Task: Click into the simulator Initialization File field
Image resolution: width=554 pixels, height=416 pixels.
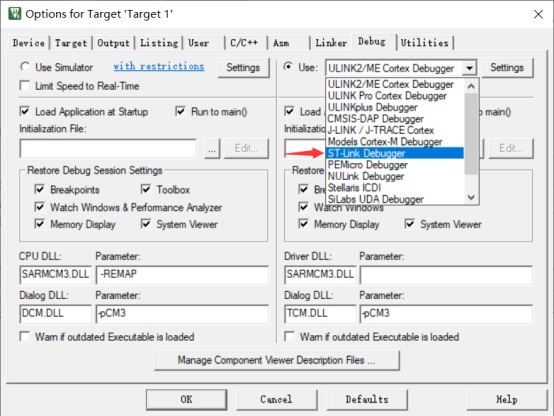Action: pos(108,148)
